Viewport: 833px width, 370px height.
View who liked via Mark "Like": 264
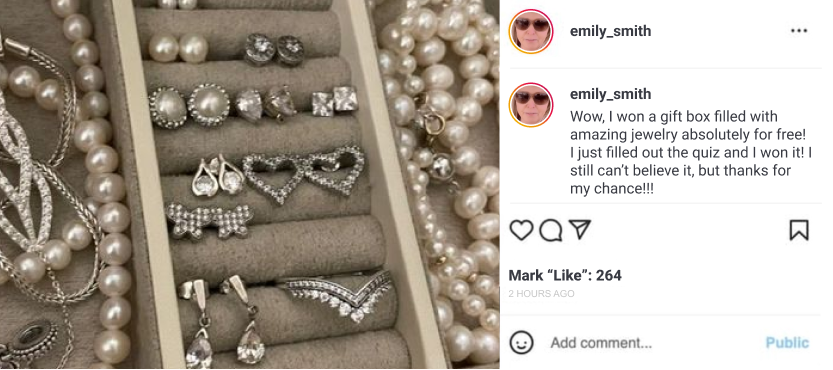[565, 275]
